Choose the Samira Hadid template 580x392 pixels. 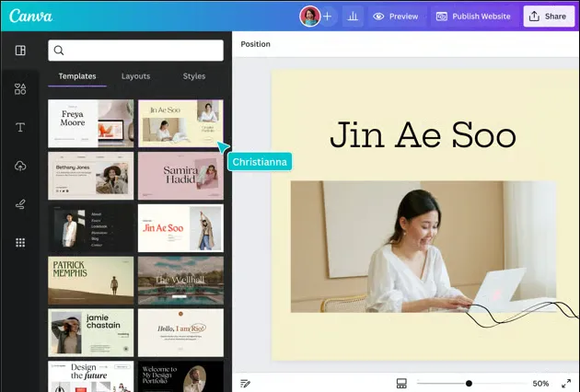coord(180,176)
